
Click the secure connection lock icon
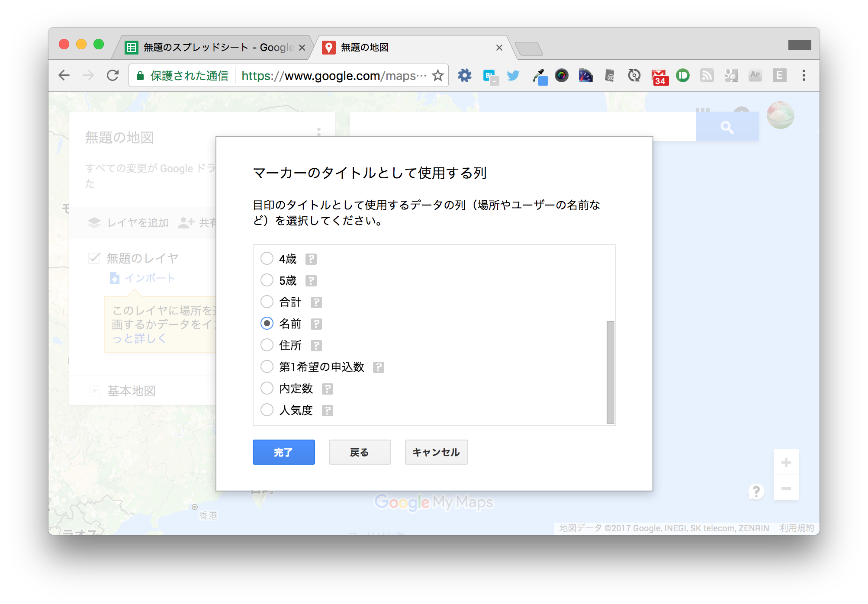point(140,76)
